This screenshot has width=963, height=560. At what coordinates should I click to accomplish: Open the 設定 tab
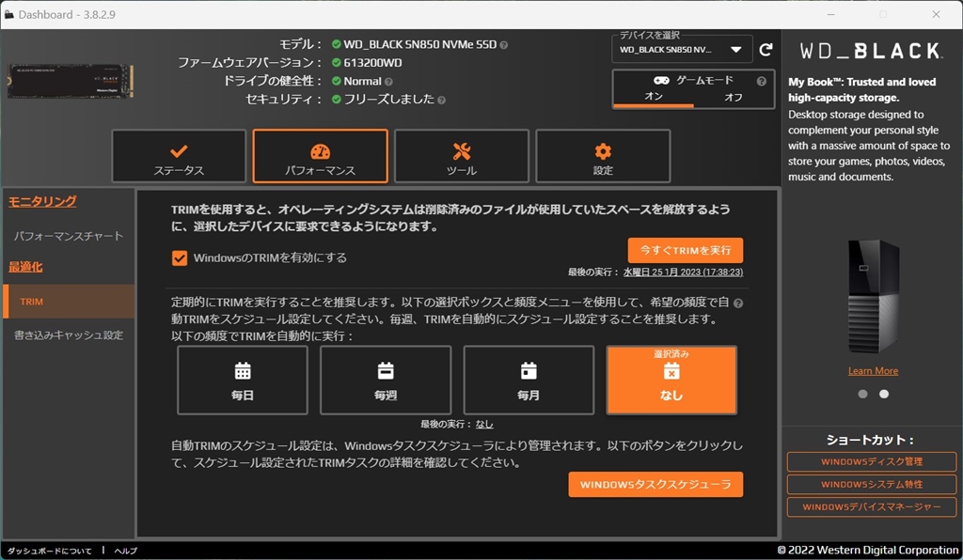click(603, 156)
